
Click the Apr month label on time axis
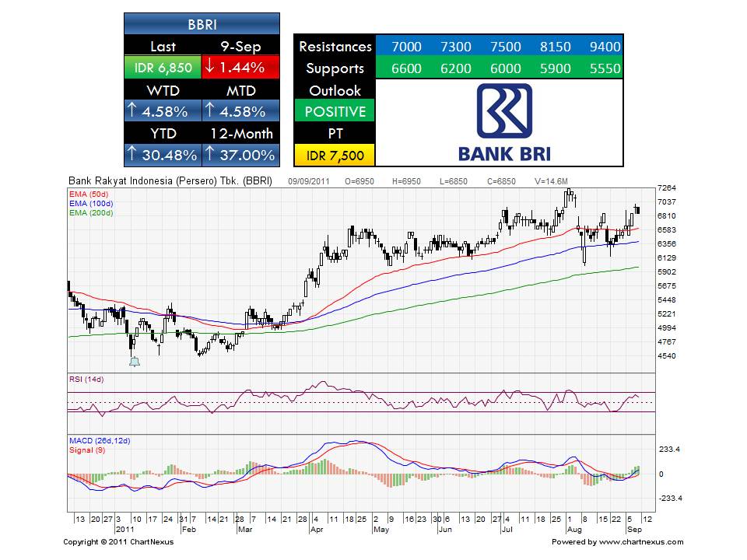pyautogui.click(x=317, y=530)
